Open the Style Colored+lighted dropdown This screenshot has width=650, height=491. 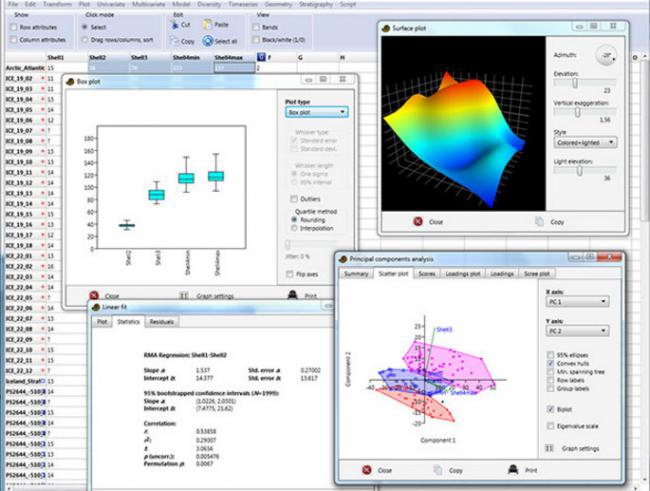(585, 142)
